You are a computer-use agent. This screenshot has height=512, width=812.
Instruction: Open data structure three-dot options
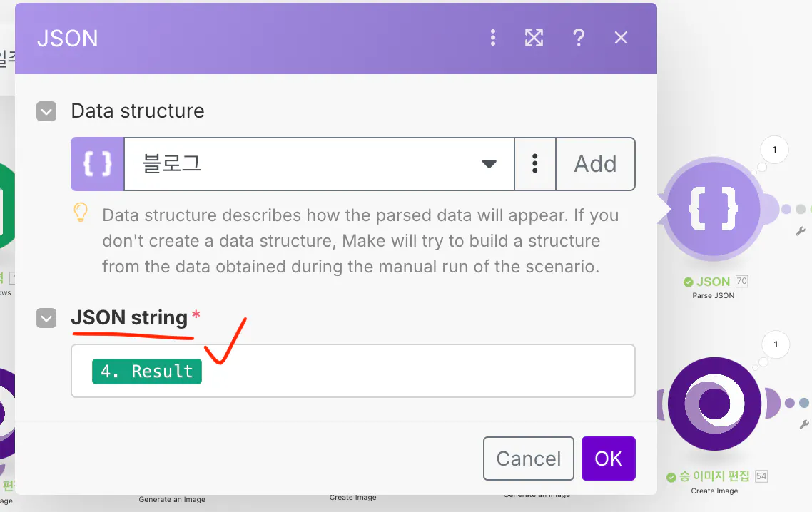pos(534,164)
